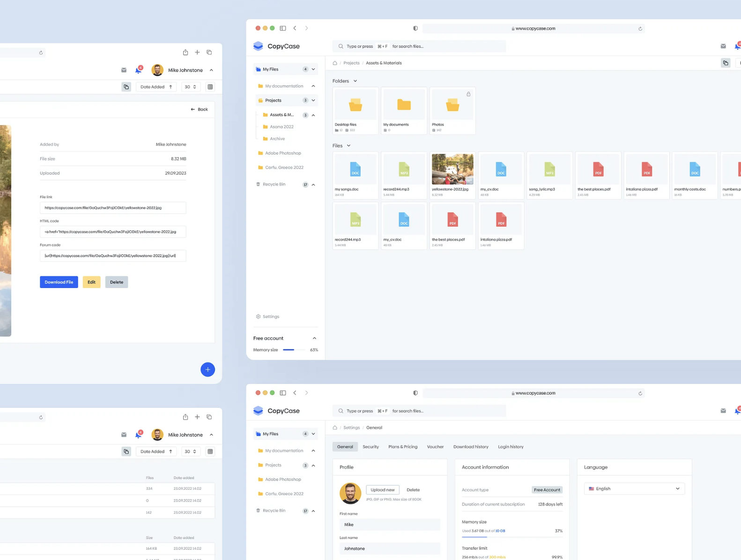Open the Desktop files folder
741x560 pixels.
click(355, 105)
